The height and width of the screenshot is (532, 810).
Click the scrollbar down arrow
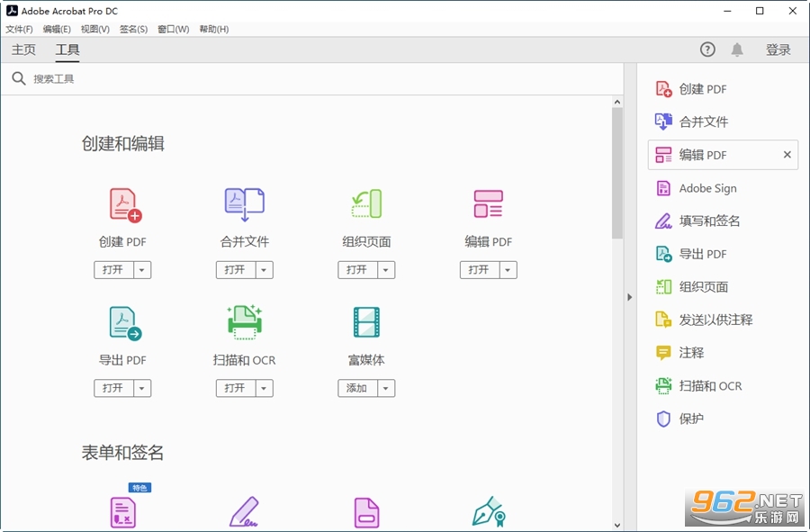(617, 525)
